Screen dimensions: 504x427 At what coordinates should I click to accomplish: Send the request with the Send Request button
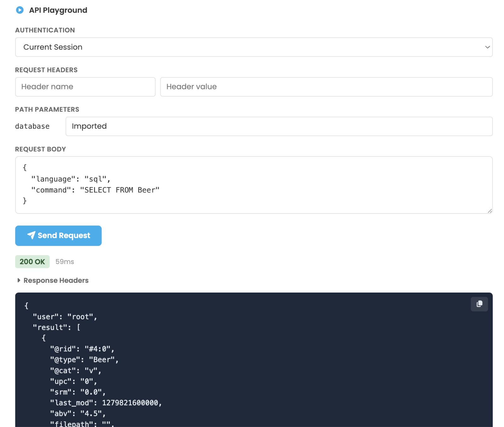tap(58, 236)
